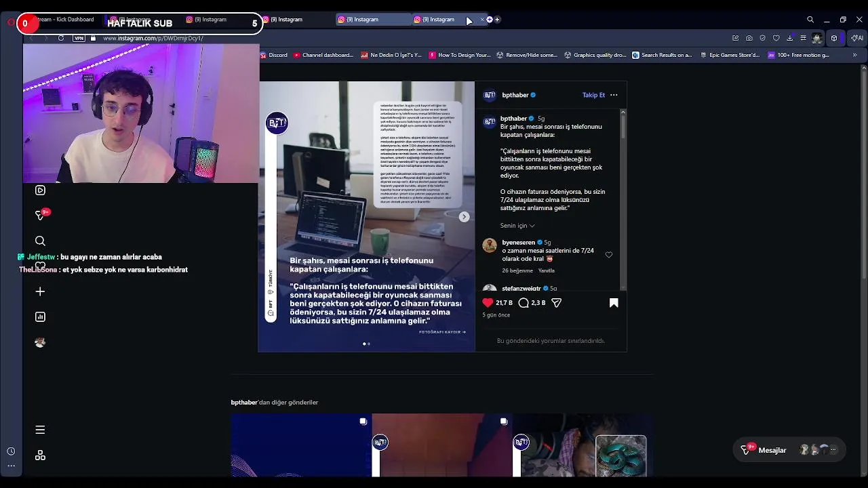Open Epic Games Store bookmark
The height and width of the screenshot is (488, 868).
point(730,55)
